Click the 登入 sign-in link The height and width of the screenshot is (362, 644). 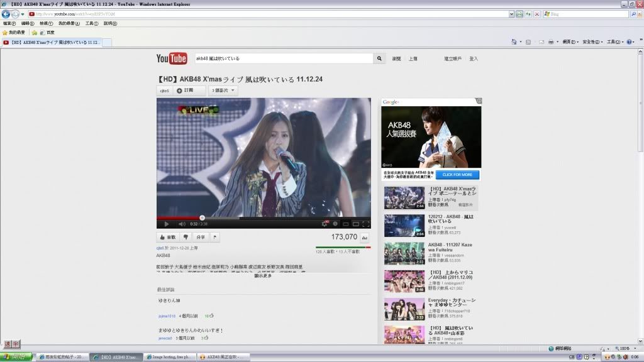(x=473, y=58)
